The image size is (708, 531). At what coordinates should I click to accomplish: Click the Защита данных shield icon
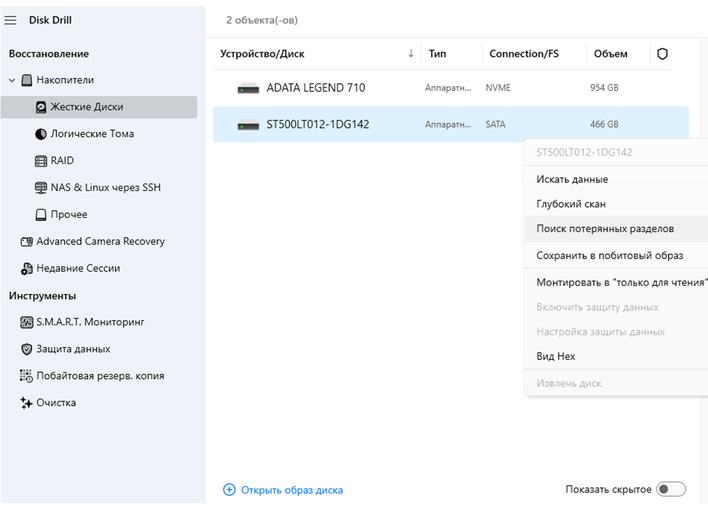click(x=27, y=349)
